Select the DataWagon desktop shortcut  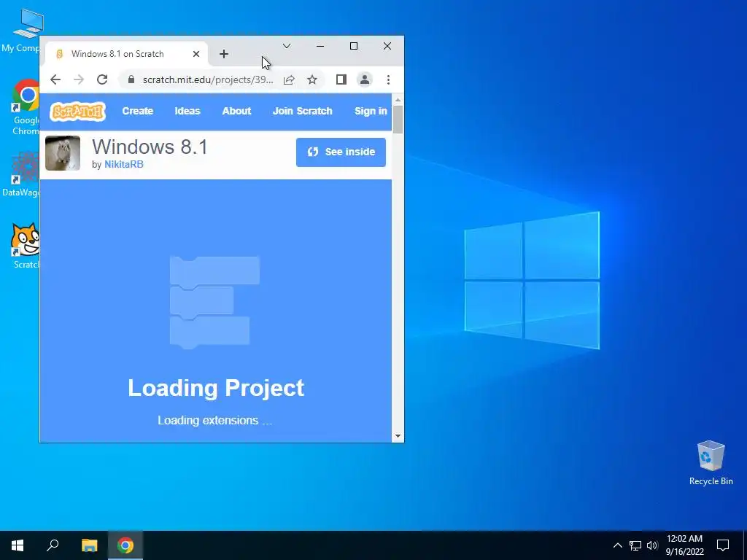coord(22,175)
